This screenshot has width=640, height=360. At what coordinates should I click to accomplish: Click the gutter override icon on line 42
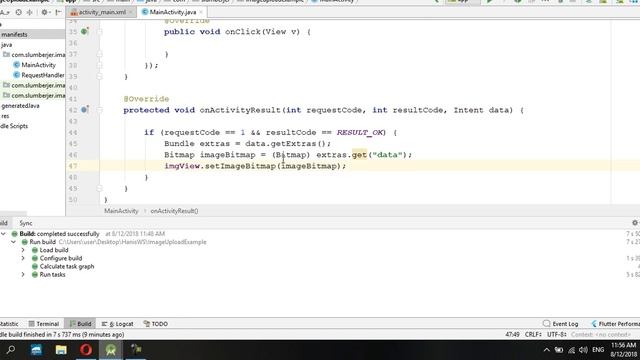pyautogui.click(x=84, y=110)
